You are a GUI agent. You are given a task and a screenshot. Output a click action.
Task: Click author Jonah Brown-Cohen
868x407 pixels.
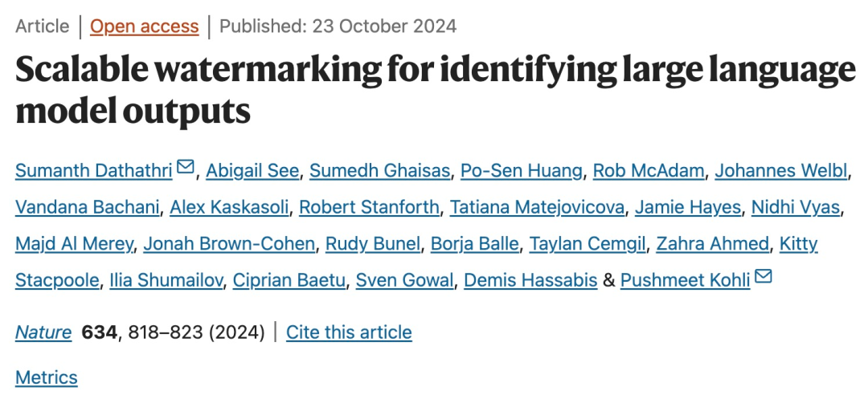pyautogui.click(x=229, y=244)
